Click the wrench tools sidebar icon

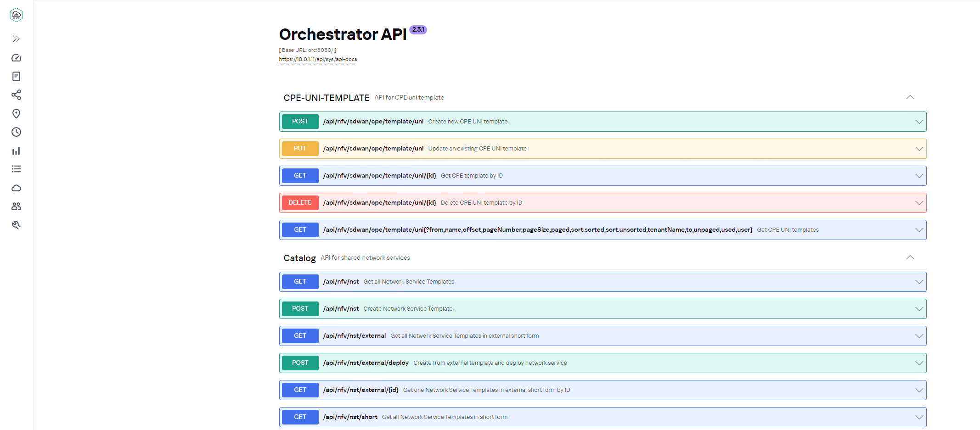[17, 225]
